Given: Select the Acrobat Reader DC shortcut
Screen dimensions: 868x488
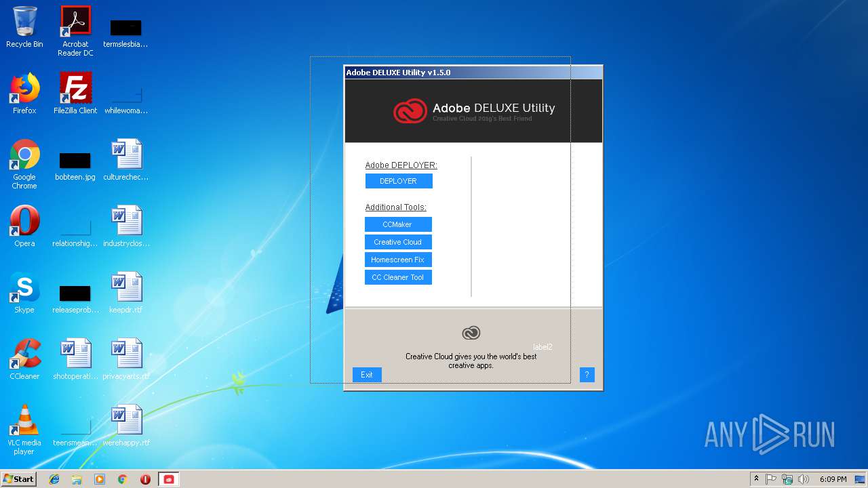Looking at the screenshot, I should tap(75, 31).
